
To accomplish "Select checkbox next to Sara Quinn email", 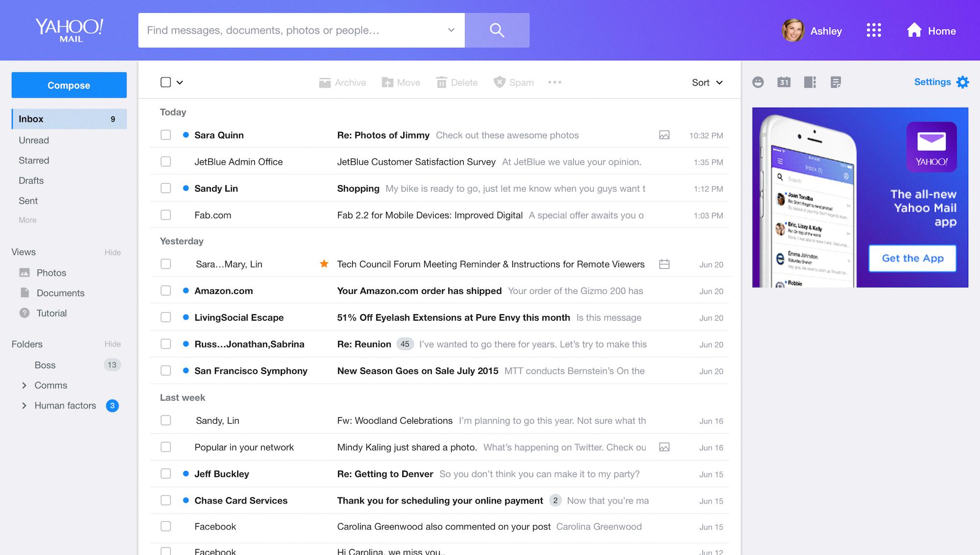I will click(x=165, y=135).
